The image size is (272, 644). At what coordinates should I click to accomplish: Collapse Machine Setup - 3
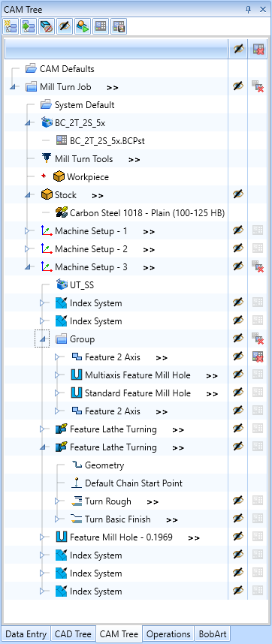pos(28,267)
